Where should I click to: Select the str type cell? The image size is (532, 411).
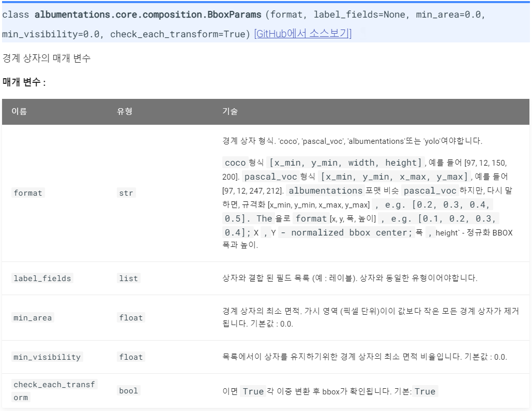[x=126, y=193]
